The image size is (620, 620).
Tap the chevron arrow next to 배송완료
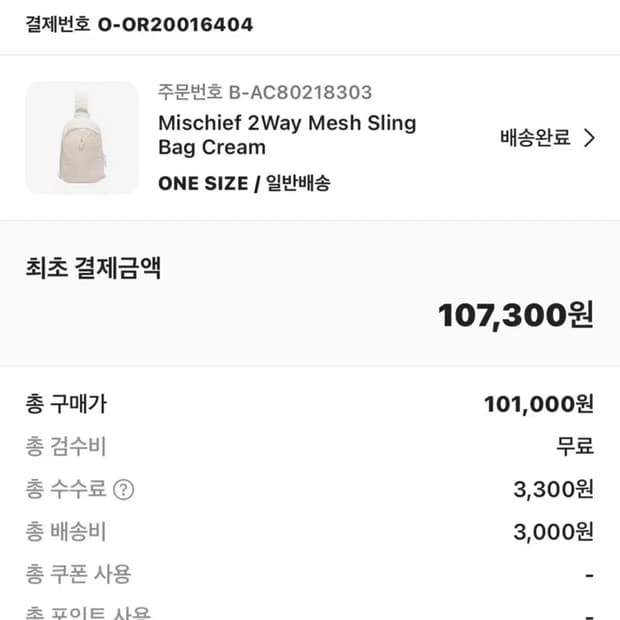pos(589,139)
